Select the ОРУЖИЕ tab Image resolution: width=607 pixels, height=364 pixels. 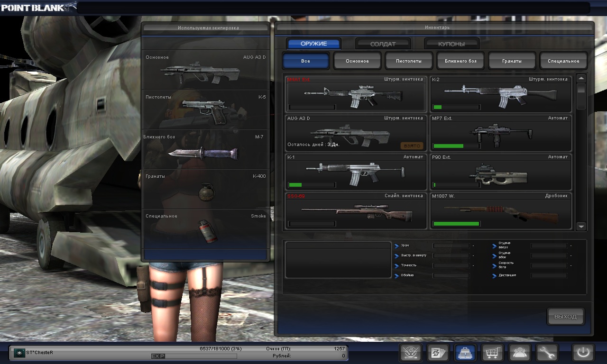313,44
